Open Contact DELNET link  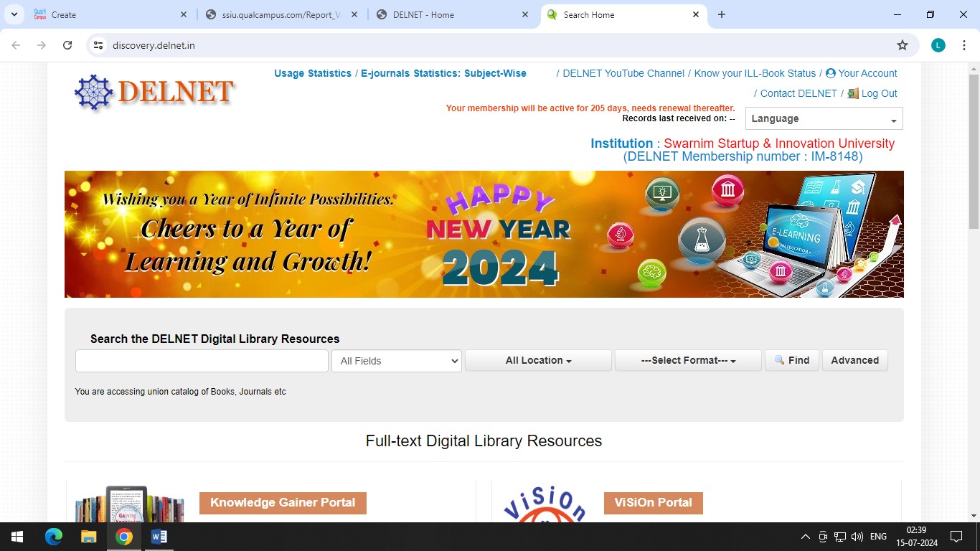[x=798, y=93]
